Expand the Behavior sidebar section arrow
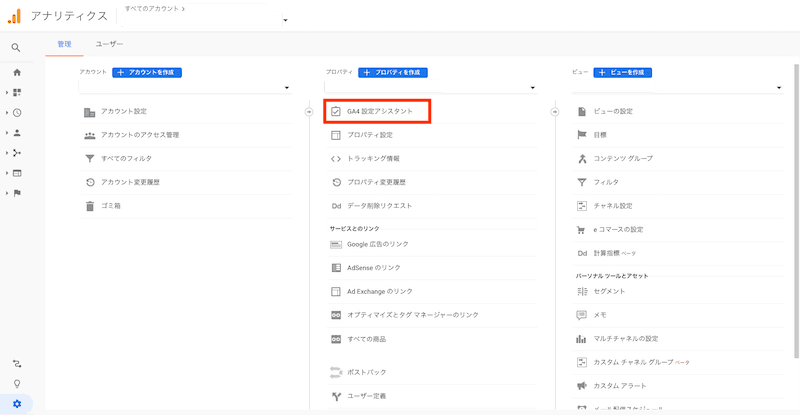Image resolution: width=800 pixels, height=415 pixels. coord(7,173)
